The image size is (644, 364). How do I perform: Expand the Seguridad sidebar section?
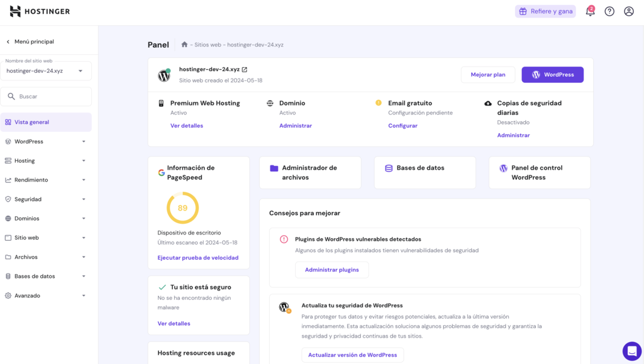click(x=47, y=199)
